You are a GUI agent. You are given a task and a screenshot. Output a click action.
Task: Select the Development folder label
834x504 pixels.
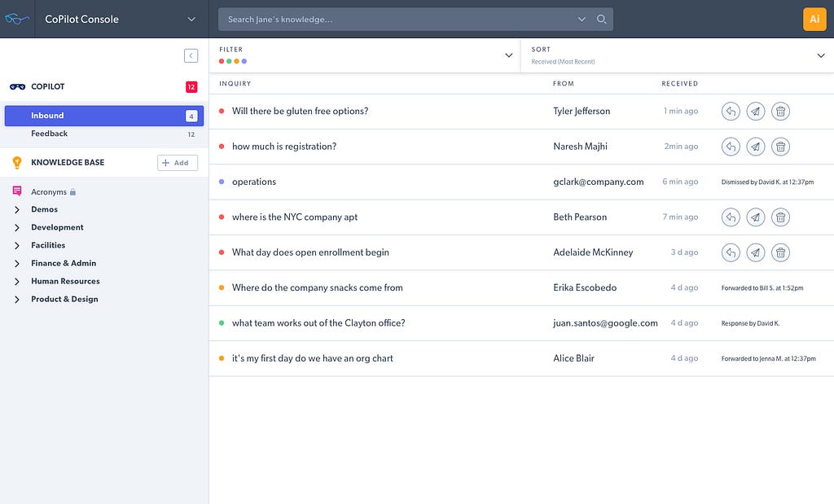(57, 227)
